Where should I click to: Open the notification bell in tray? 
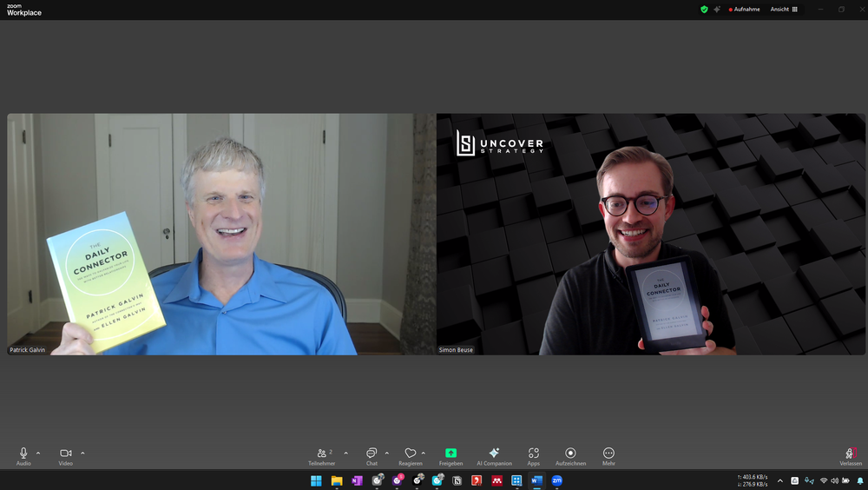click(x=859, y=480)
